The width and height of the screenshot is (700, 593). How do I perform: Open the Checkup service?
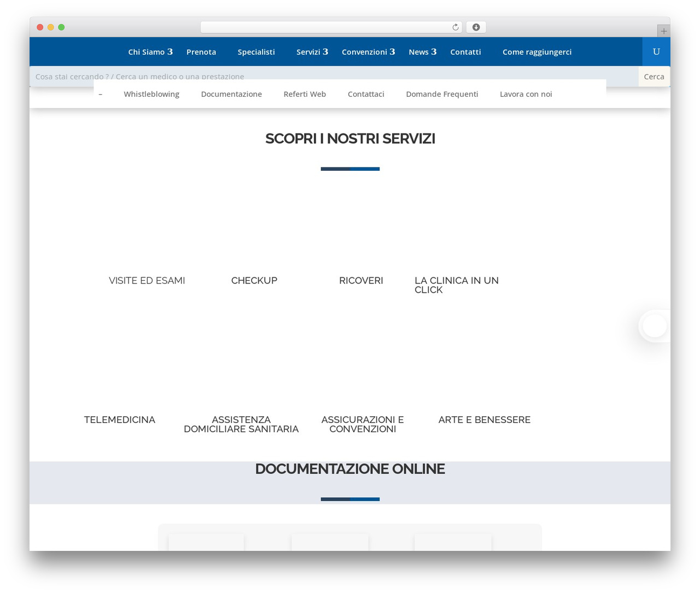tap(254, 281)
